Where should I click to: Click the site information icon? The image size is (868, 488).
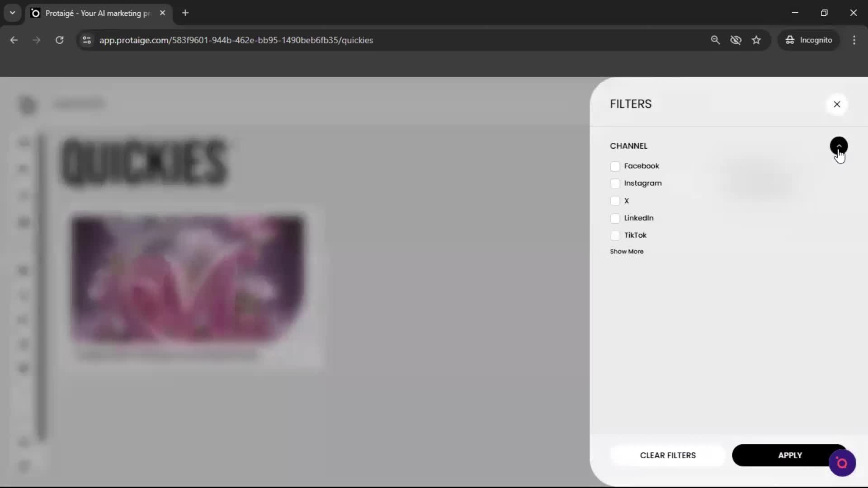[x=86, y=40]
